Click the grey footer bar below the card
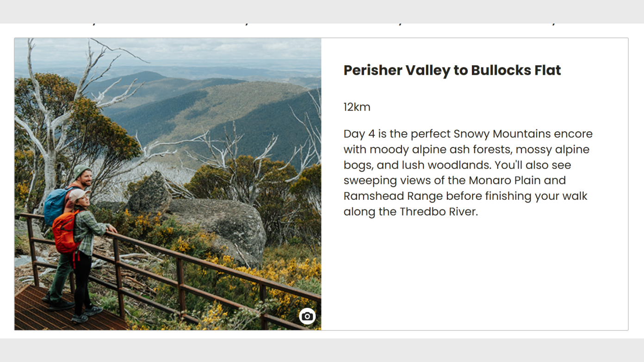 pyautogui.click(x=322, y=350)
